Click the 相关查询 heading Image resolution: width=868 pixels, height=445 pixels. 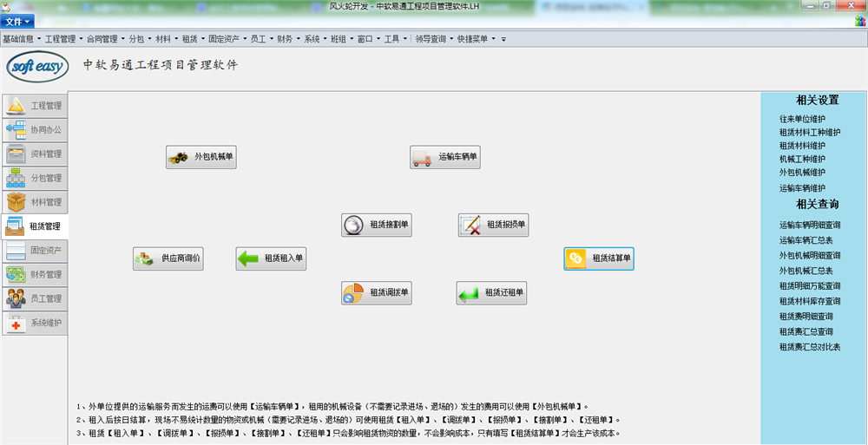[x=818, y=204]
